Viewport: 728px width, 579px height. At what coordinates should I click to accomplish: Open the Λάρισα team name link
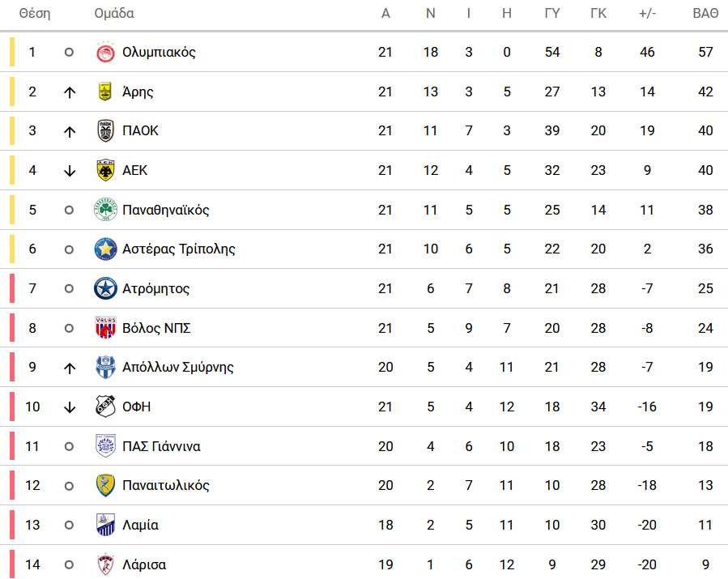[x=144, y=564]
